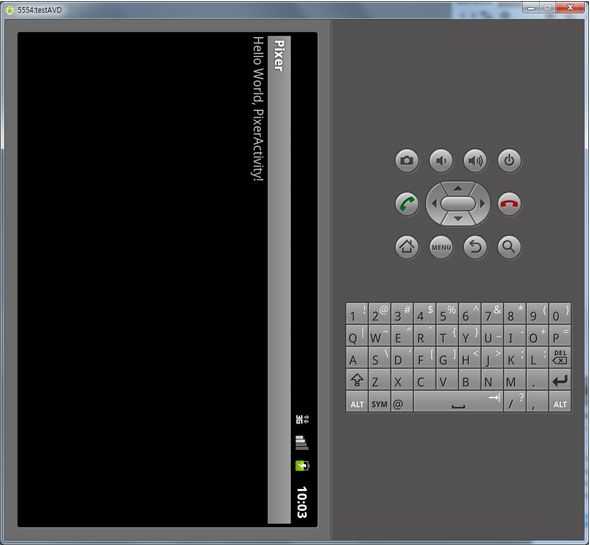Viewport: 590px width, 545px height.
Task: Click the 2 @ key
Action: 379,313
